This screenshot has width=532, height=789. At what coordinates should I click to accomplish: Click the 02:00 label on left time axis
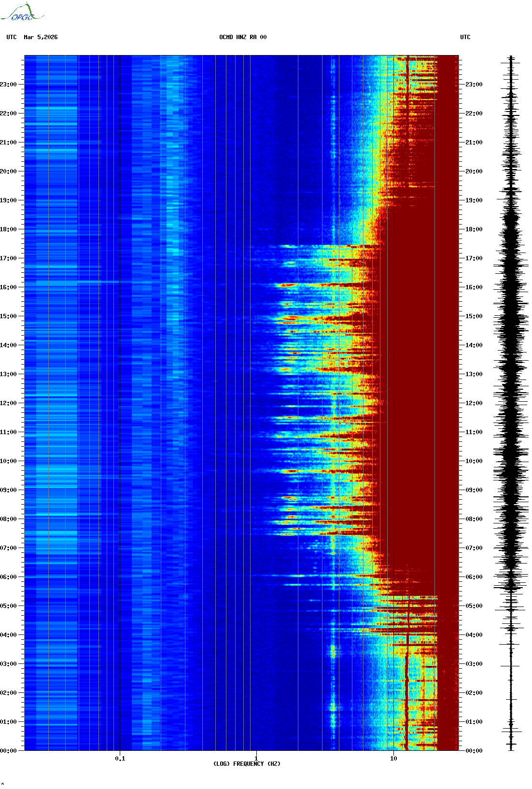click(8, 693)
